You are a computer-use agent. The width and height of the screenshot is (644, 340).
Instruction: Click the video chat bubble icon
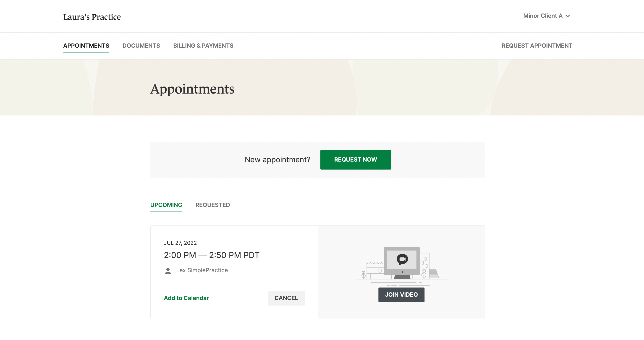(402, 259)
